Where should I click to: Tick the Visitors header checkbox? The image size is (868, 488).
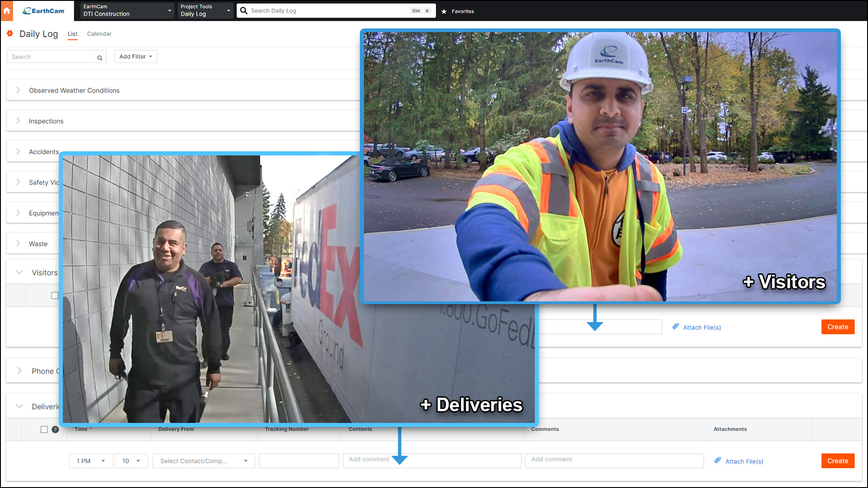pos(55,295)
